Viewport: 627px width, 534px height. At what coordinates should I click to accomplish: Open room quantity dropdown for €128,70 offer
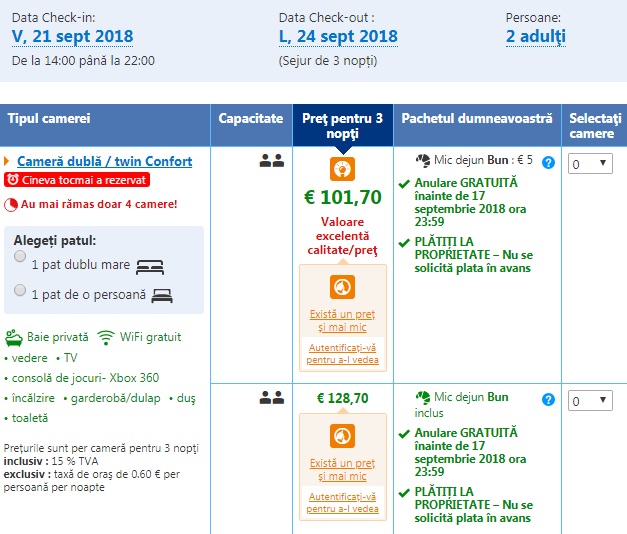[590, 401]
